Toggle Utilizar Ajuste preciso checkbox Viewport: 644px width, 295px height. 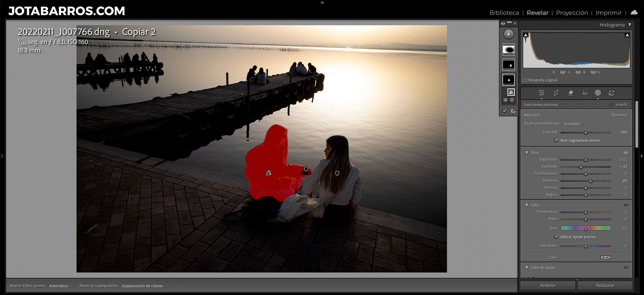[556, 237]
